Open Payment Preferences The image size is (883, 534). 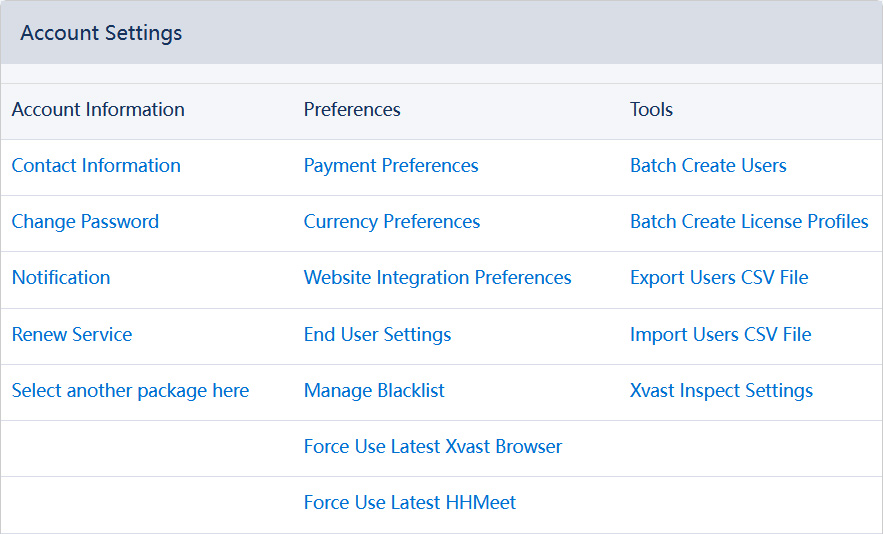[x=391, y=166]
